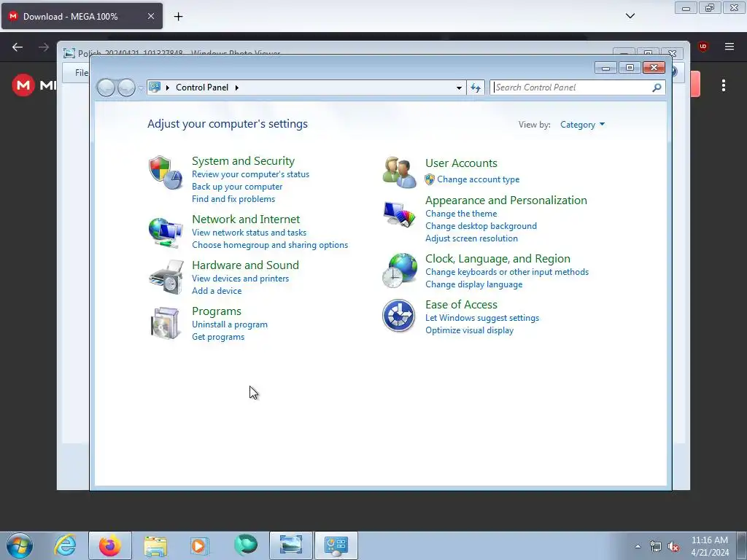The height and width of the screenshot is (560, 747).
Task: Expand the arrow after Control Panel breadcrumb
Action: click(x=237, y=87)
